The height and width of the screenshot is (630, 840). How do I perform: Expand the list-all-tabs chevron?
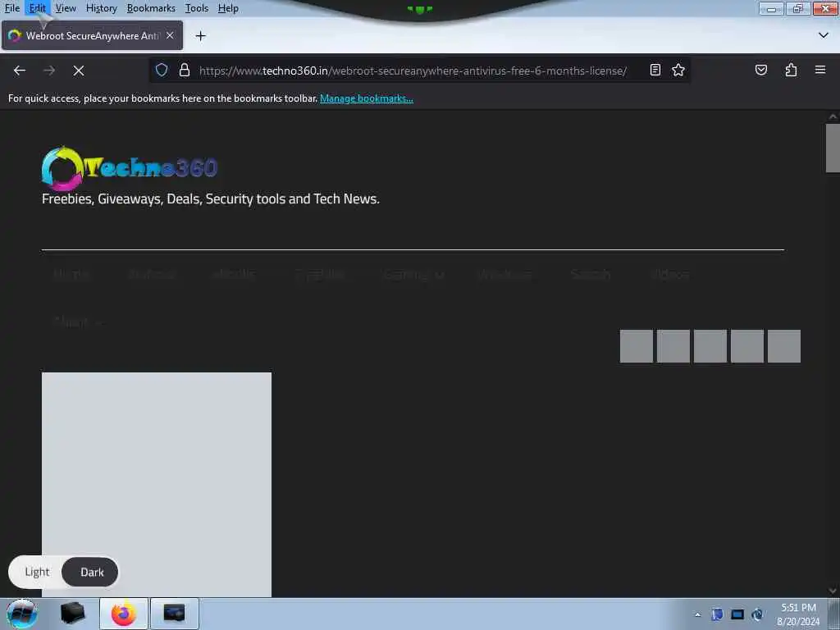[824, 35]
